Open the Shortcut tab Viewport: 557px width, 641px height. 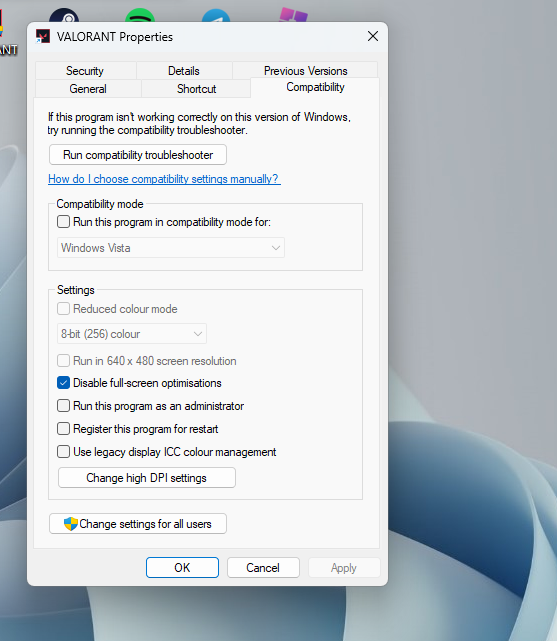[196, 89]
